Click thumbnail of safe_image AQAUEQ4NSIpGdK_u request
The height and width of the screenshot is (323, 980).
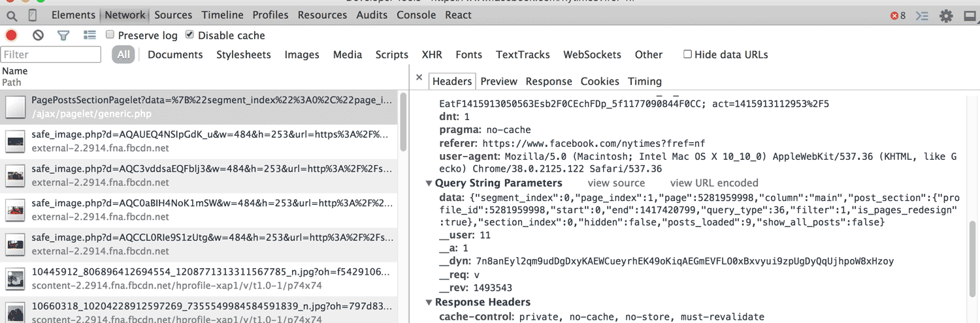tap(15, 141)
